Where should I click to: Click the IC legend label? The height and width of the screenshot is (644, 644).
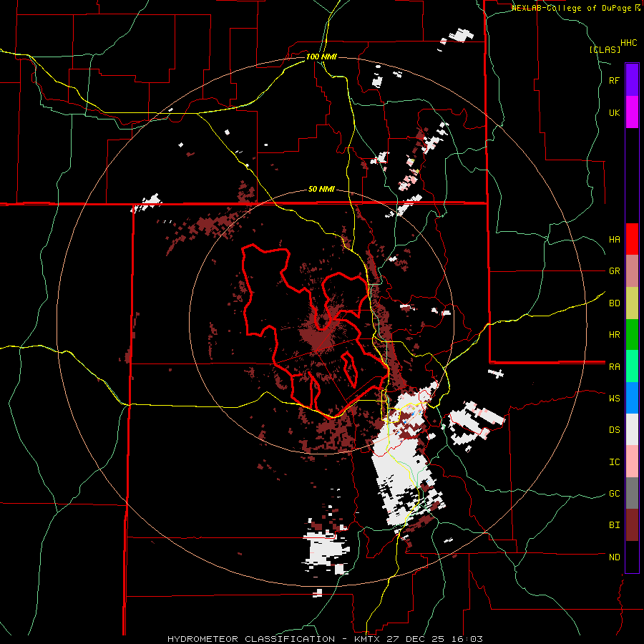click(x=614, y=462)
